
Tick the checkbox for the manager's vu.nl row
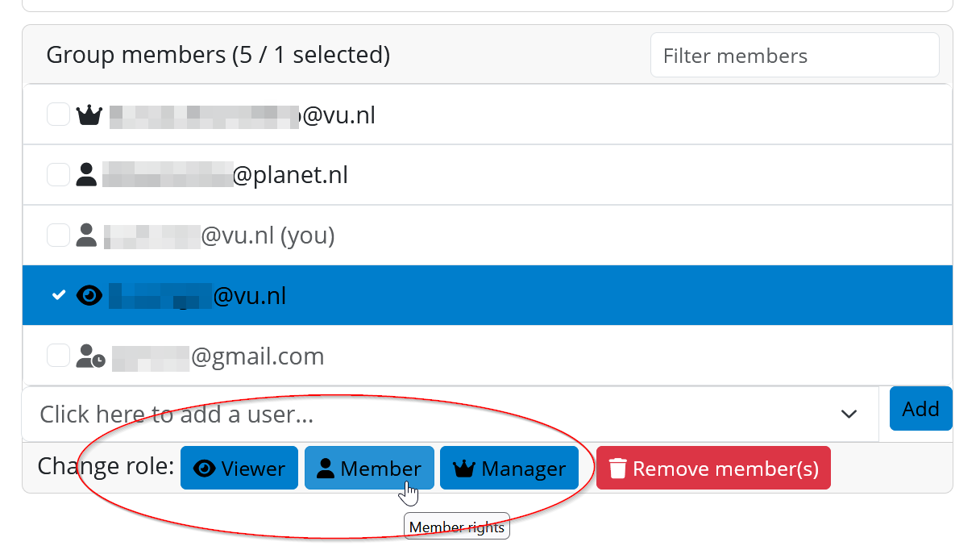[58, 115]
